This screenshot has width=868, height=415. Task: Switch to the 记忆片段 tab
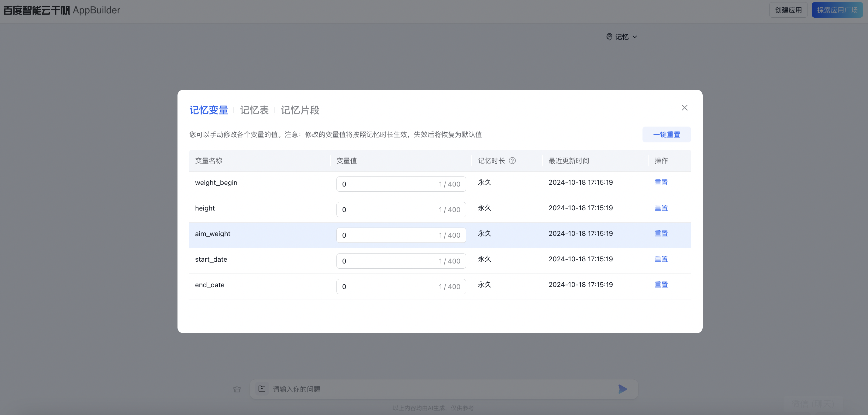click(x=300, y=110)
